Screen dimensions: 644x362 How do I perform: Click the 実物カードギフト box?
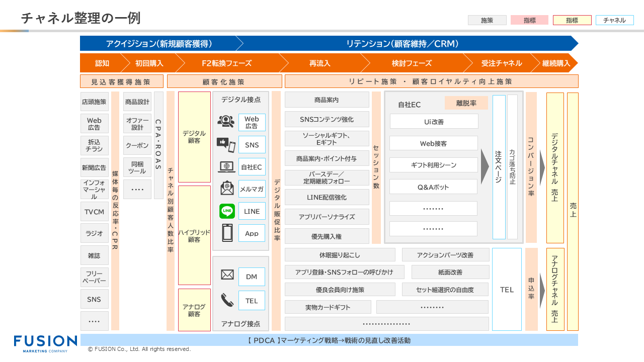pos(328,307)
